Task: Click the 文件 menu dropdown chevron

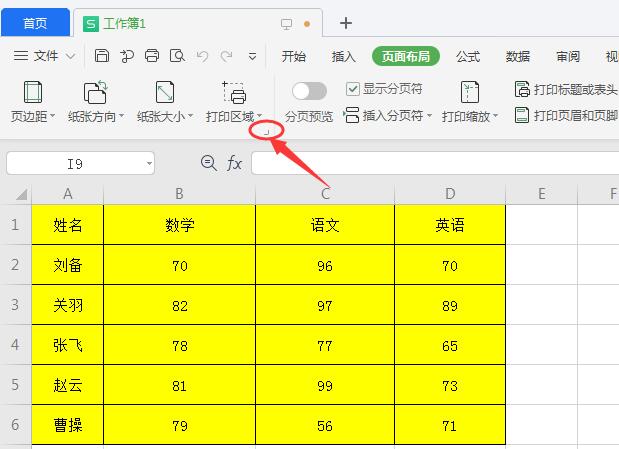Action: 70,56
